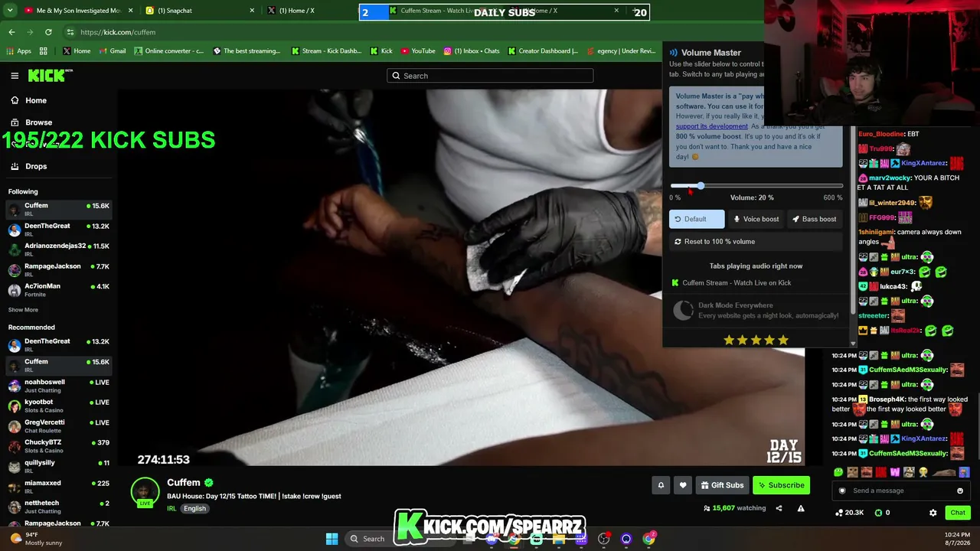Go back using the browser back arrow

pos(11,32)
